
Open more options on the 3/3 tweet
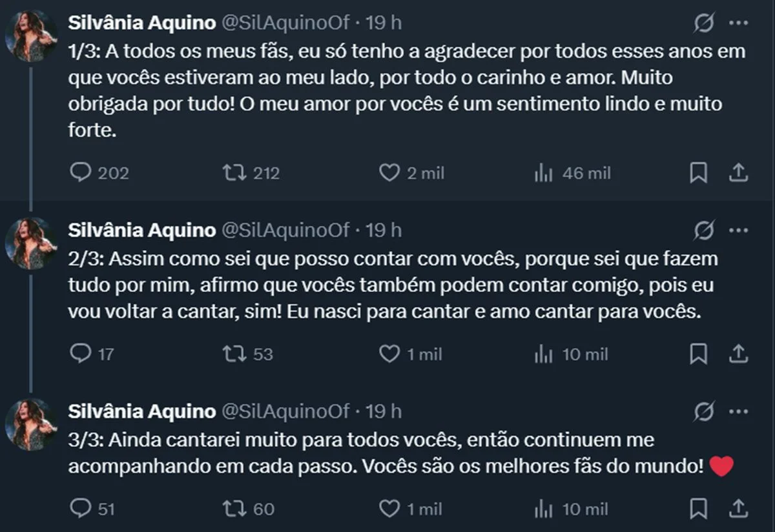coord(738,411)
